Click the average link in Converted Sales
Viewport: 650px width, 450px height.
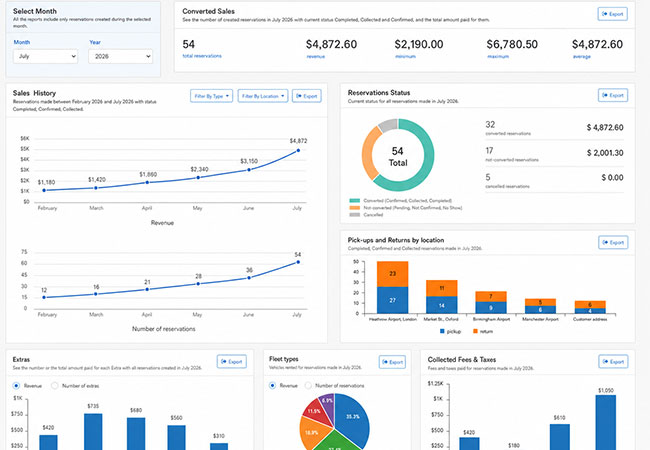(x=582, y=56)
